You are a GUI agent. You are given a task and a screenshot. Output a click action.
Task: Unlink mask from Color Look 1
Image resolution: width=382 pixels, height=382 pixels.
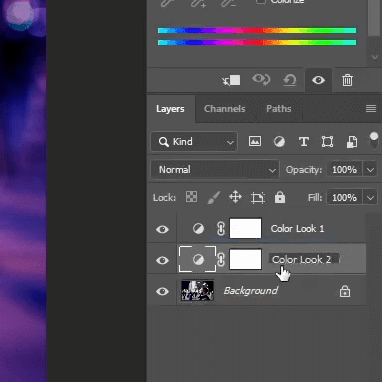pos(221,229)
